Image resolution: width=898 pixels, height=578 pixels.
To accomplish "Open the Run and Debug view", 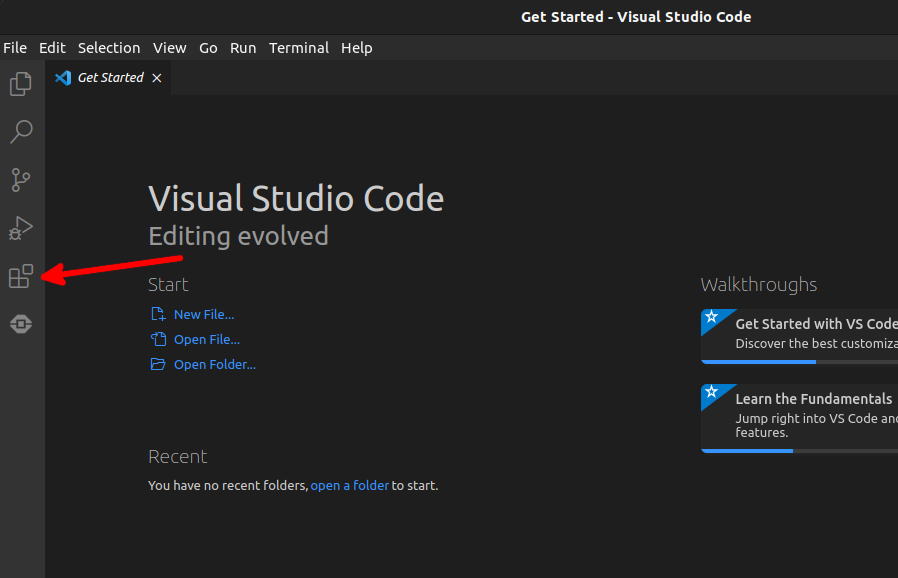I will pyautogui.click(x=21, y=229).
